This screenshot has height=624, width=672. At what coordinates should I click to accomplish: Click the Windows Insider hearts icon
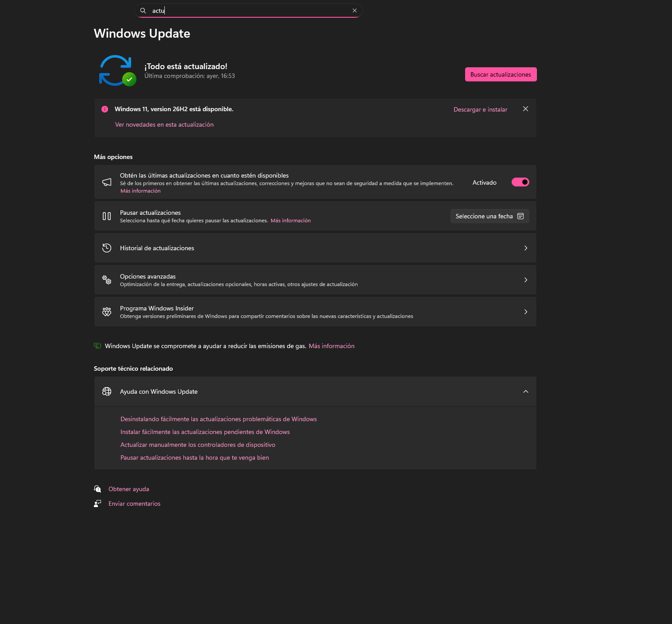click(x=107, y=312)
